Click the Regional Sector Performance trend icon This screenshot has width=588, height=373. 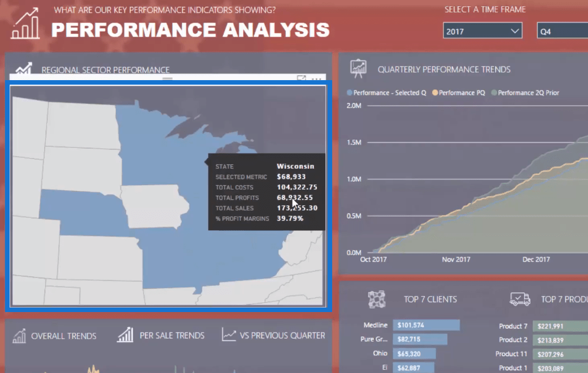[24, 68]
